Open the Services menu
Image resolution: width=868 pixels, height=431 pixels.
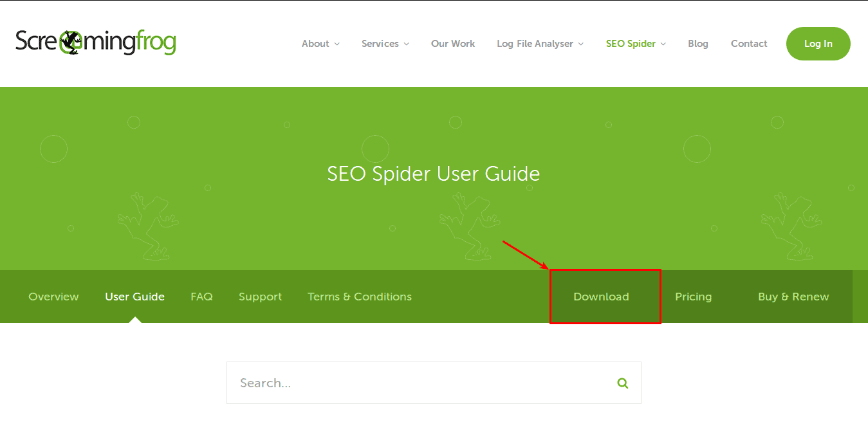[x=380, y=44]
